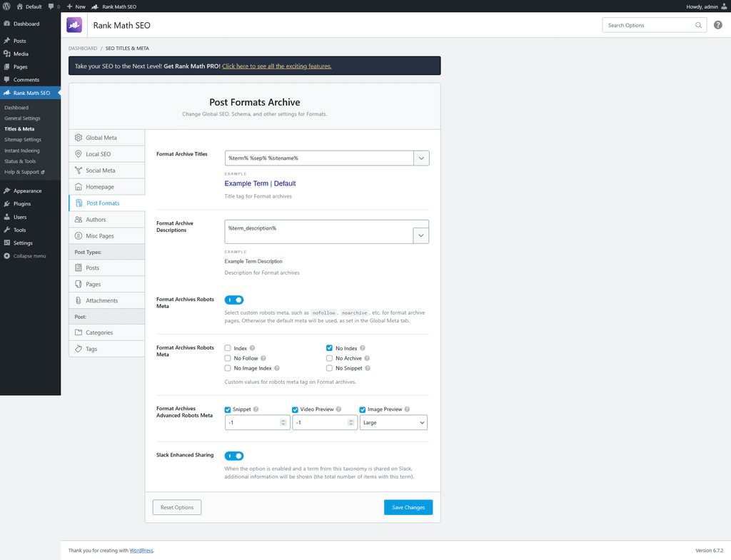Click the No Image Index help icon

pos(277,368)
